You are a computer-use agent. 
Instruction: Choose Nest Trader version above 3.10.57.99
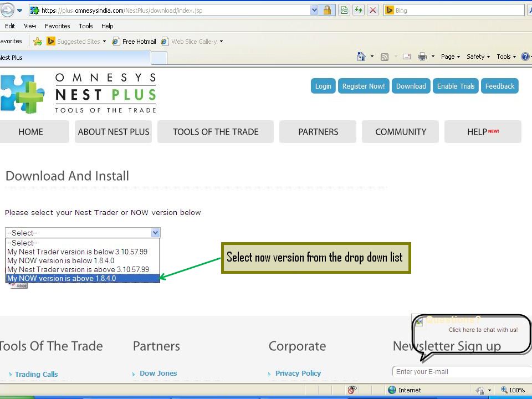[83, 269]
